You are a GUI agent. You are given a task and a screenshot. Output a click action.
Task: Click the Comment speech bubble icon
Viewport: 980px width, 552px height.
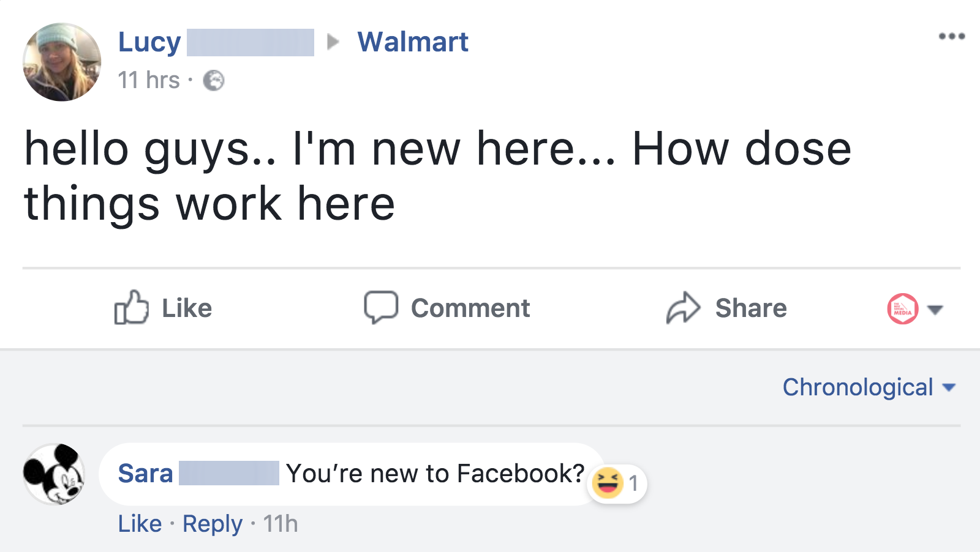coord(380,307)
